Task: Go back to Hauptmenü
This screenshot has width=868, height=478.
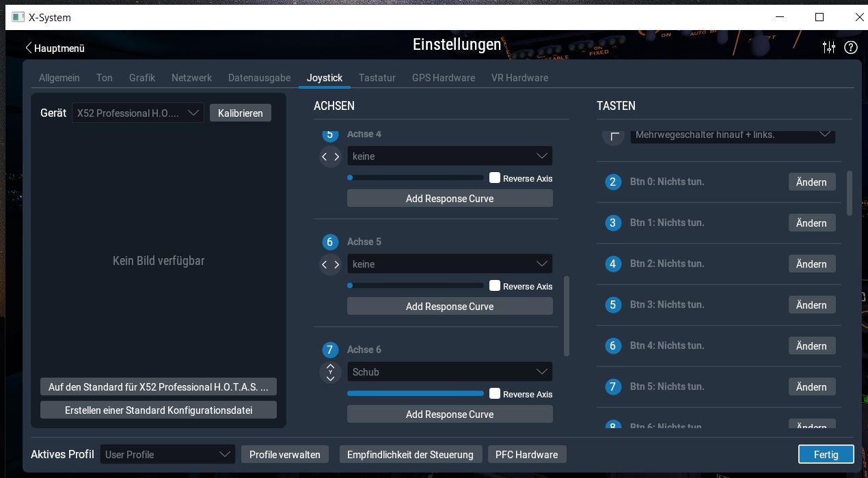Action: (x=55, y=48)
